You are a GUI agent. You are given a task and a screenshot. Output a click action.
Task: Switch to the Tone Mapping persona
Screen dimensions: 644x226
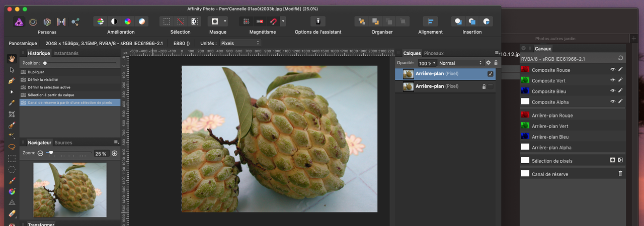[x=61, y=22]
